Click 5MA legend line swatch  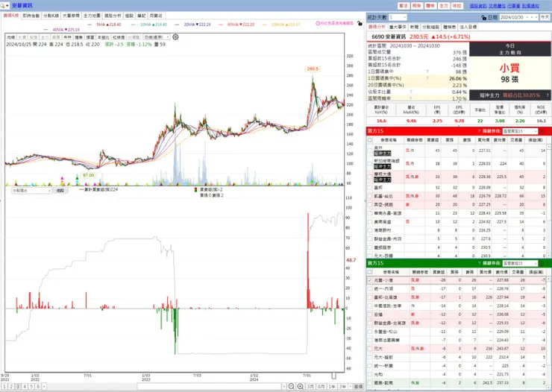(90, 25)
